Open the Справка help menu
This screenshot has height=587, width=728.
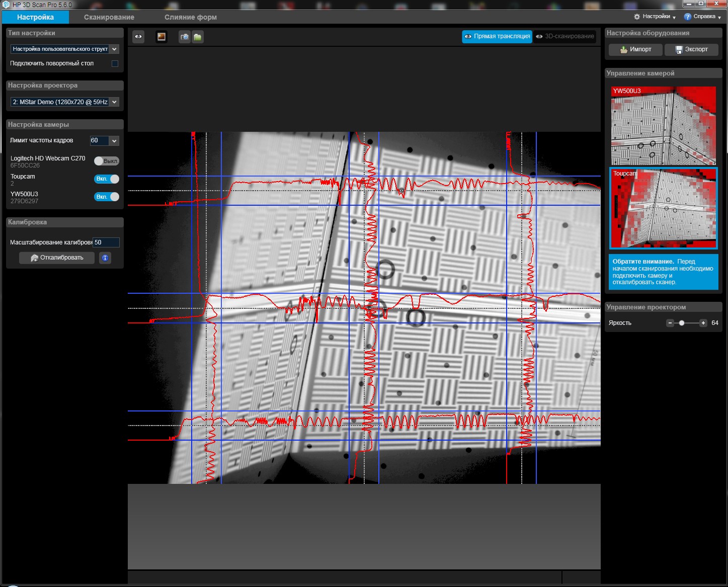pyautogui.click(x=702, y=17)
